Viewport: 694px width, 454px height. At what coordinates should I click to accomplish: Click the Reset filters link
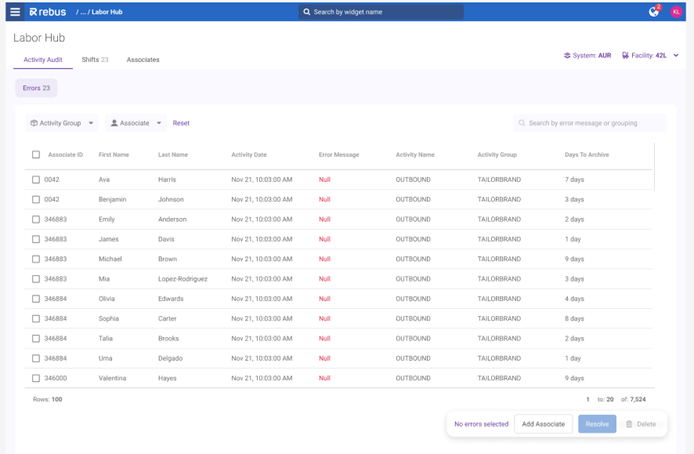[181, 123]
